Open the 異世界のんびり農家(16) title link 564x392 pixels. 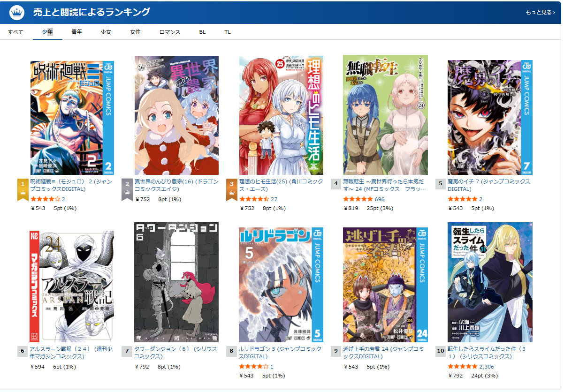click(x=177, y=185)
